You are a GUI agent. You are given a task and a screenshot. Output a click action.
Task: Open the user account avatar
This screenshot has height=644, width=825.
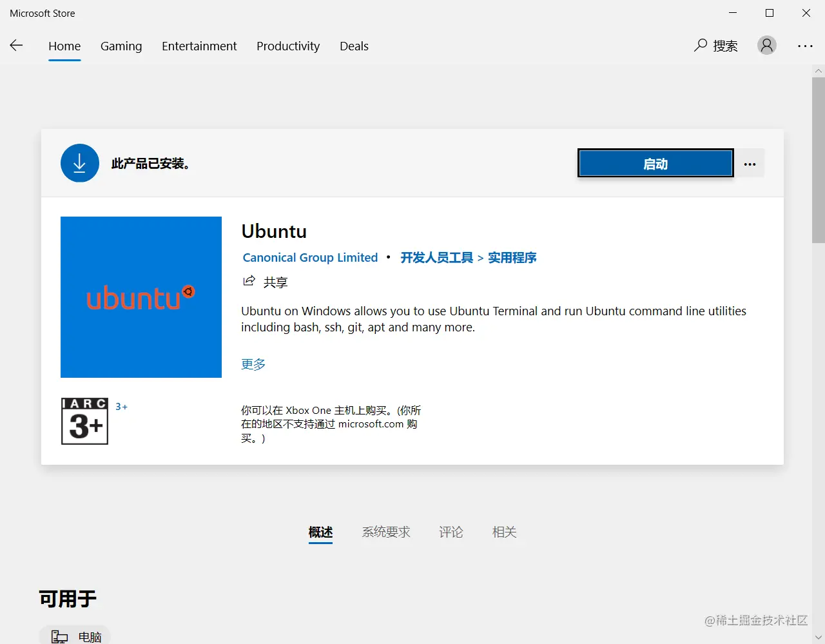(x=767, y=45)
